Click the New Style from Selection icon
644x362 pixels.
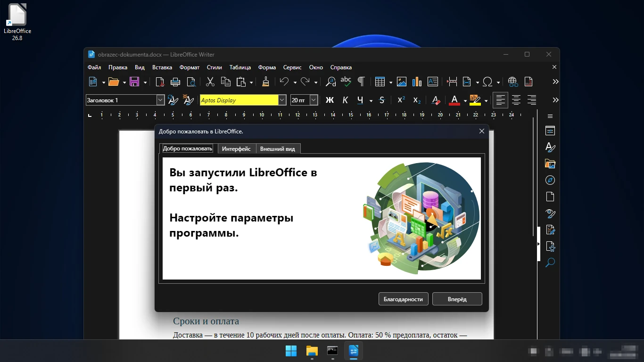188,100
